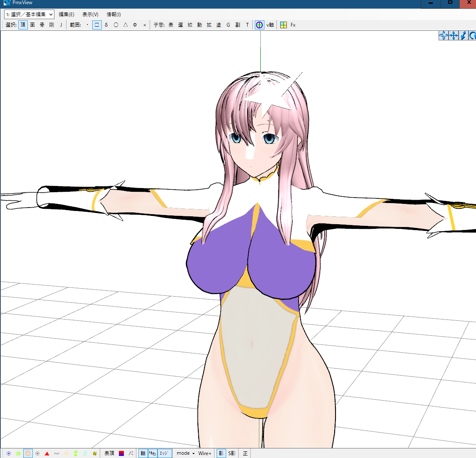Toggle the yellow wavy lines icon

click(66, 453)
